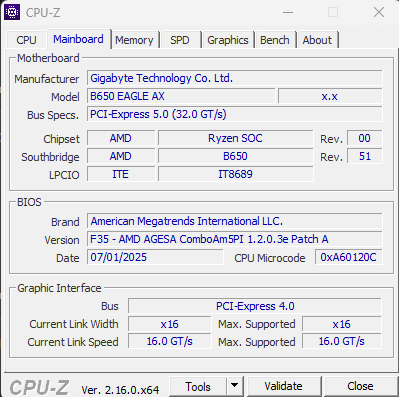
Task: Click the PCI-Express 4.0 bus value
Action: tap(255, 306)
